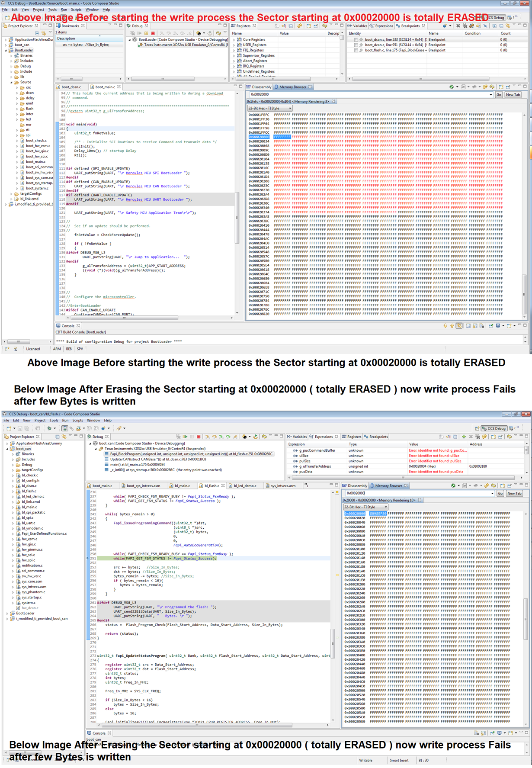
Task: Click New Tab button in top Memory Browser
Action: pos(513,94)
